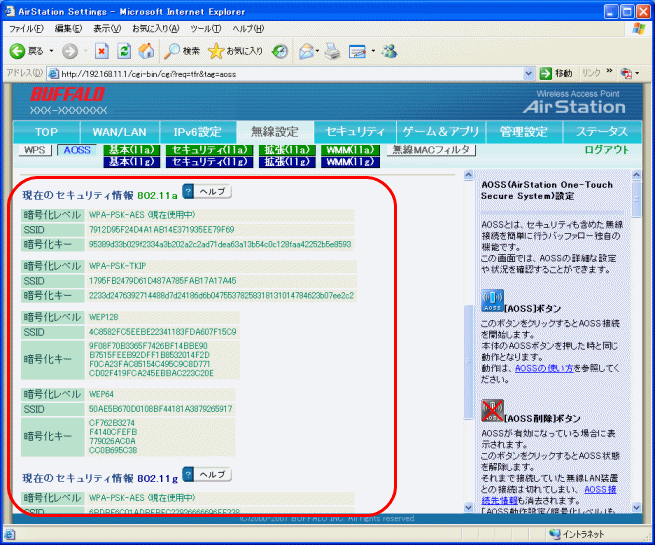
Task: Click the Windows flag logo in the menu bar
Action: (639, 28)
